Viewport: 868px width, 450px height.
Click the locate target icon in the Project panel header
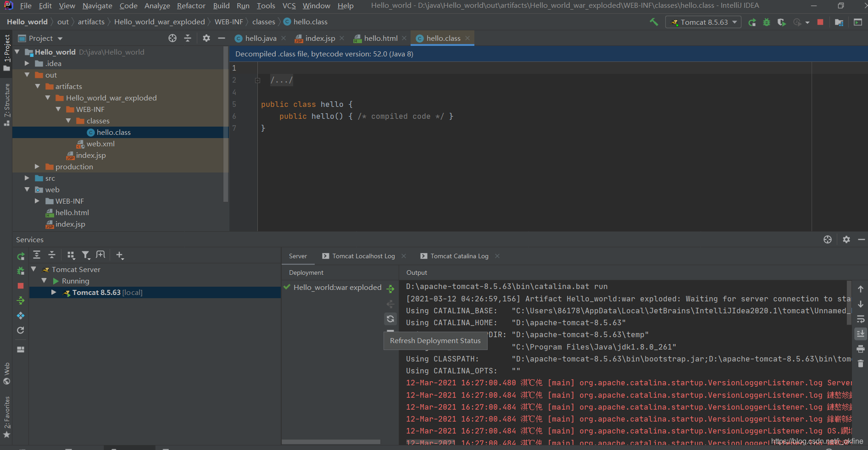(x=172, y=38)
